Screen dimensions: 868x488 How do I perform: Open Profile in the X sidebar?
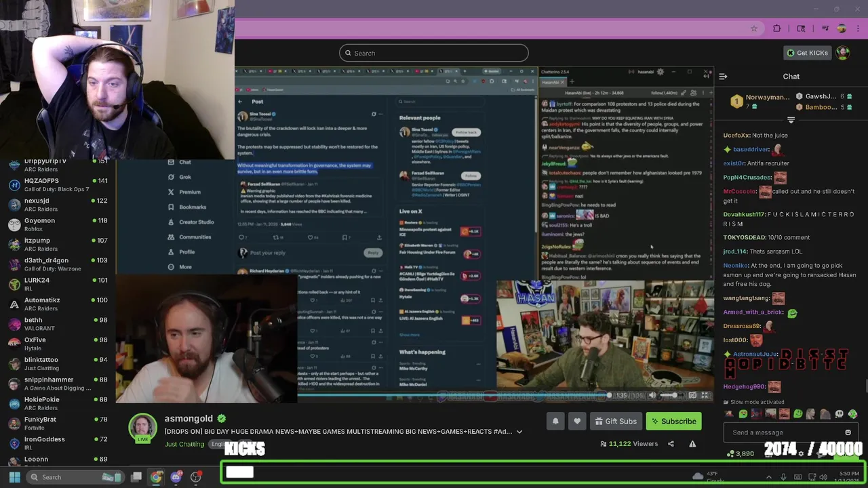pos(186,251)
